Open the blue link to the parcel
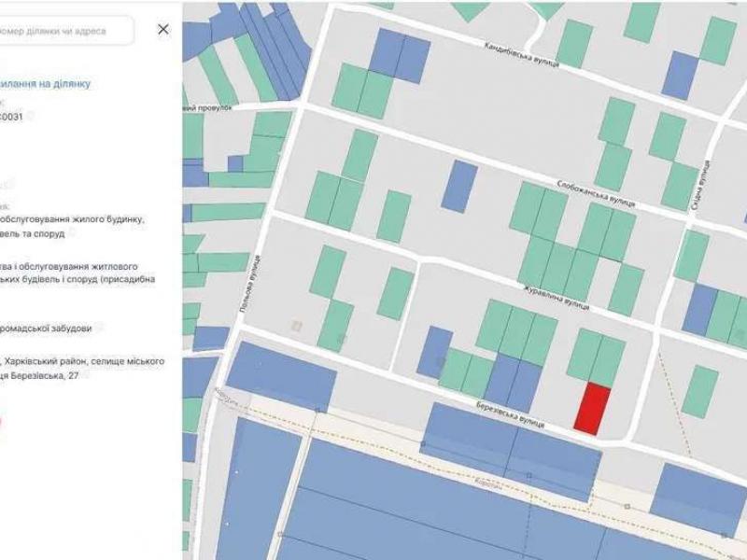This screenshot has height=560, width=747. 47,84
